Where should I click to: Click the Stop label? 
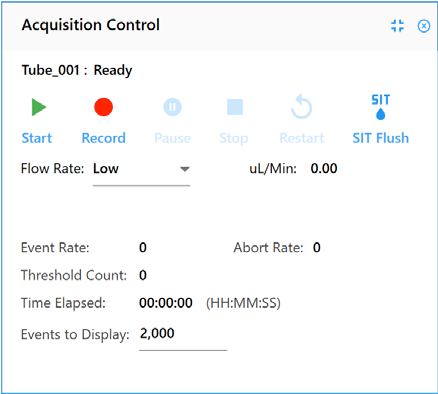tap(234, 138)
